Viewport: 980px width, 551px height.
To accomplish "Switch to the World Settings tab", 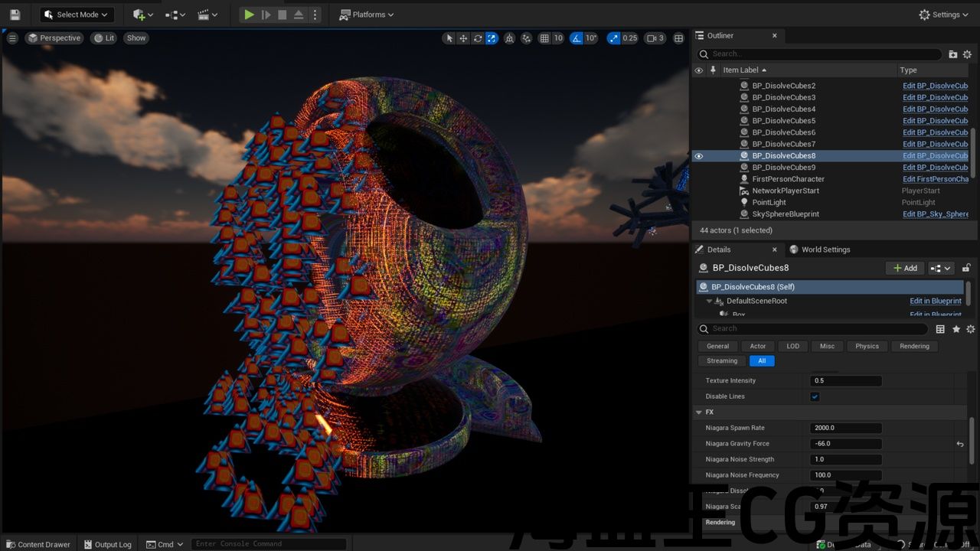I will [x=825, y=249].
